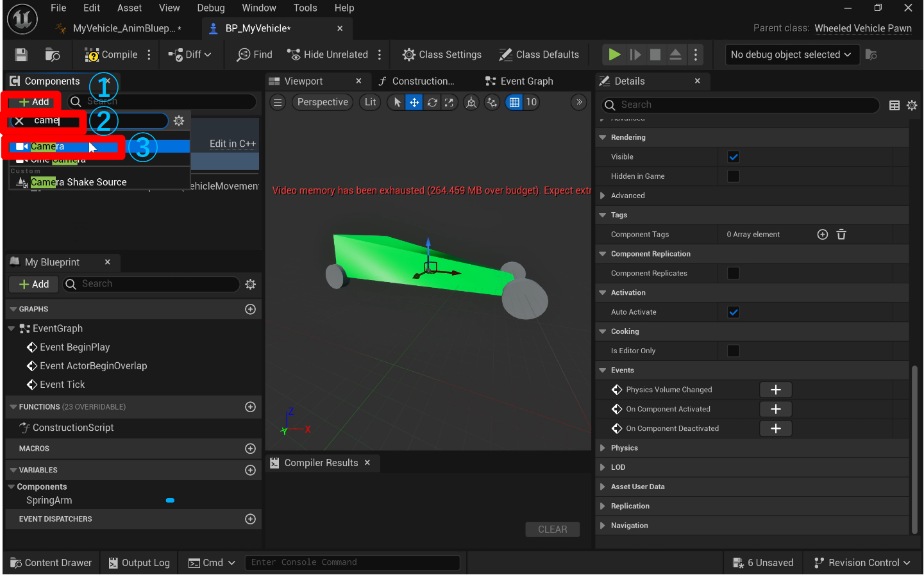Toggle the Visible checkbox
Image resolution: width=924 pixels, height=575 pixels.
pos(734,156)
